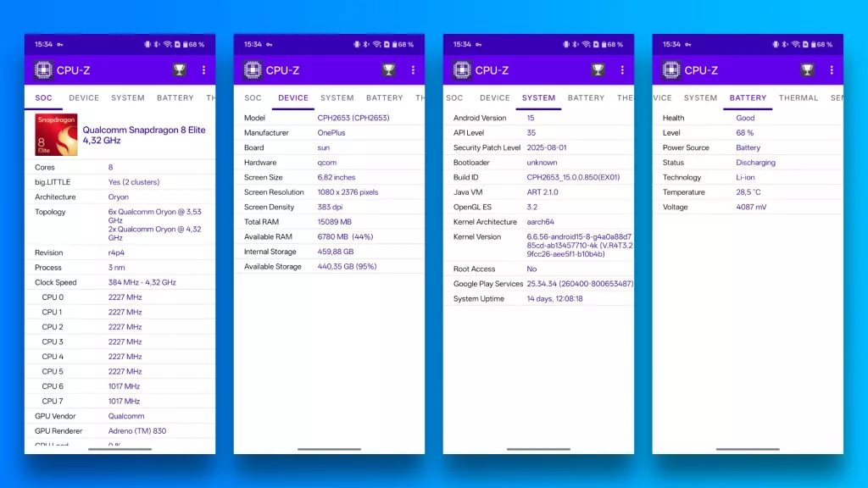The height and width of the screenshot is (488, 868).
Task: Tap the CPU-Z chip logo in the first screen
Action: 43,70
